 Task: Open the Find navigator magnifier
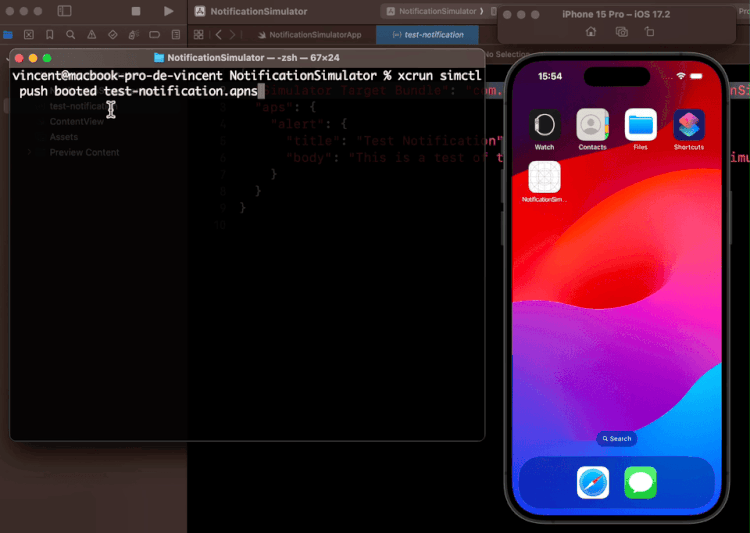click(70, 34)
